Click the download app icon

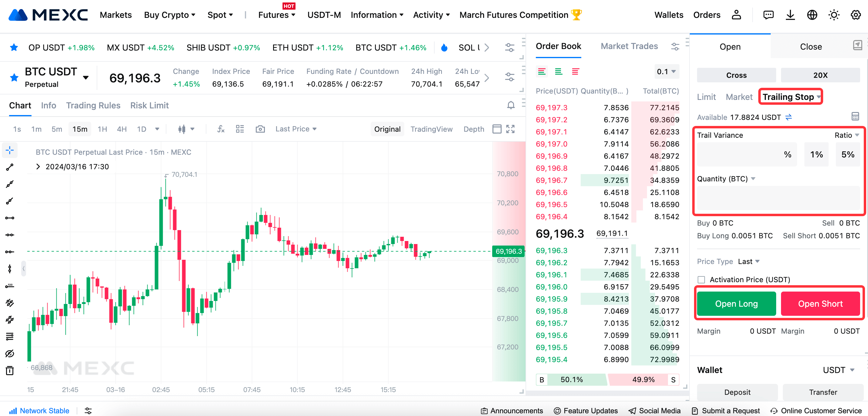point(790,15)
